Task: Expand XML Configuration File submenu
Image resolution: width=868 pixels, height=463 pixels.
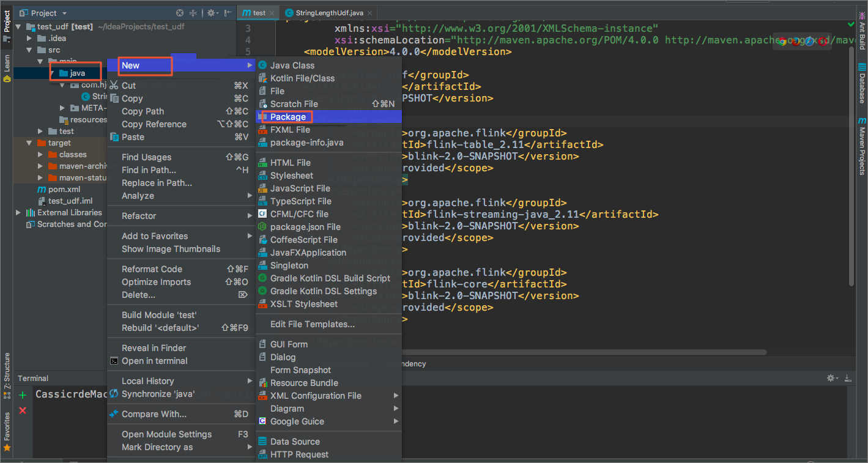Action: [328, 396]
